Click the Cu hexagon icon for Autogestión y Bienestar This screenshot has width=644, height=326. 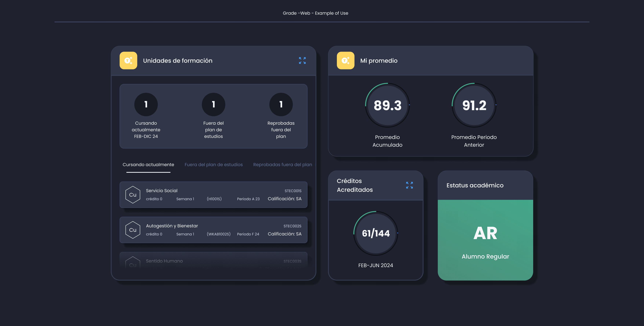(133, 230)
